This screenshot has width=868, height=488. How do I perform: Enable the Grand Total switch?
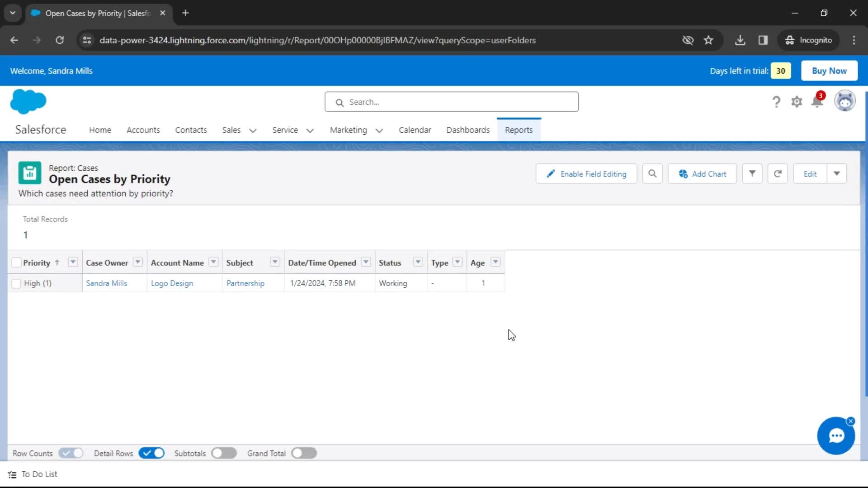[304, 453]
